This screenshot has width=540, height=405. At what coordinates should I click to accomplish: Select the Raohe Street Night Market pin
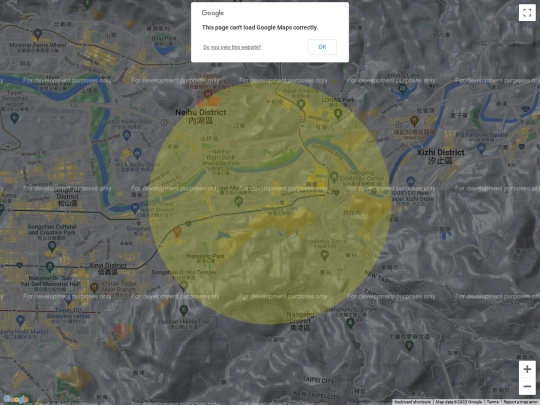coord(135,208)
